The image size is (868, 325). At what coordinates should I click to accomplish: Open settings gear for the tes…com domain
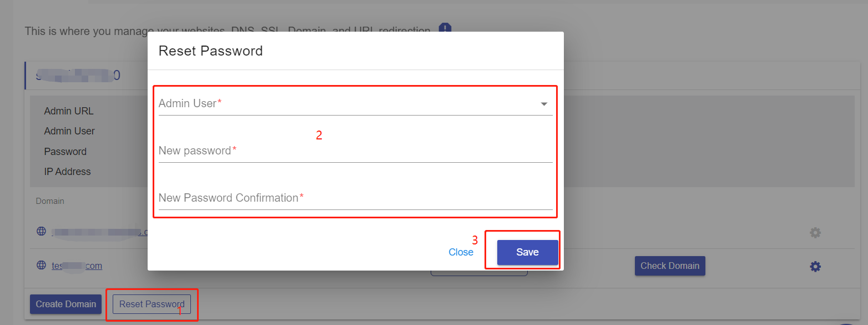(815, 267)
